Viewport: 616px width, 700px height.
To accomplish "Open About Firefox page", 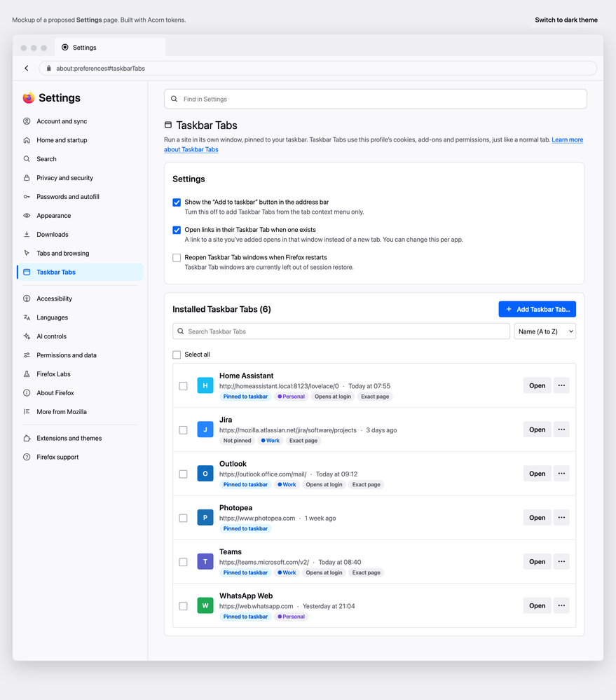I will tap(81, 393).
